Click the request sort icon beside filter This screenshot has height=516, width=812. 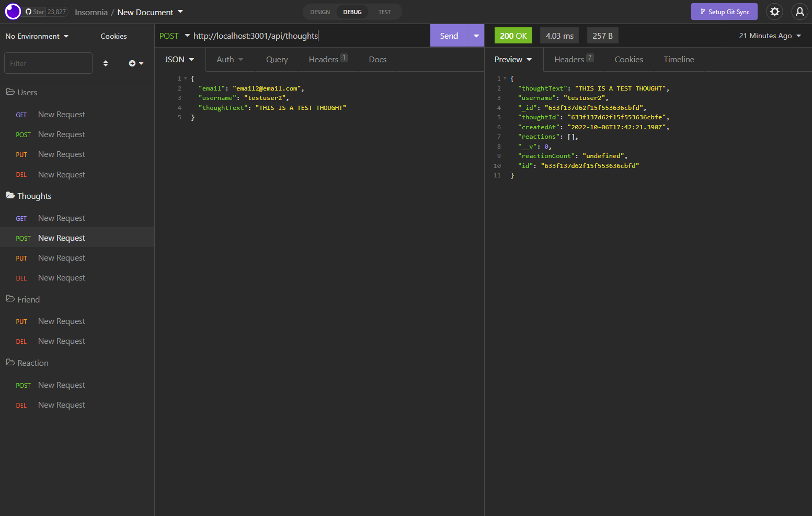pos(105,63)
